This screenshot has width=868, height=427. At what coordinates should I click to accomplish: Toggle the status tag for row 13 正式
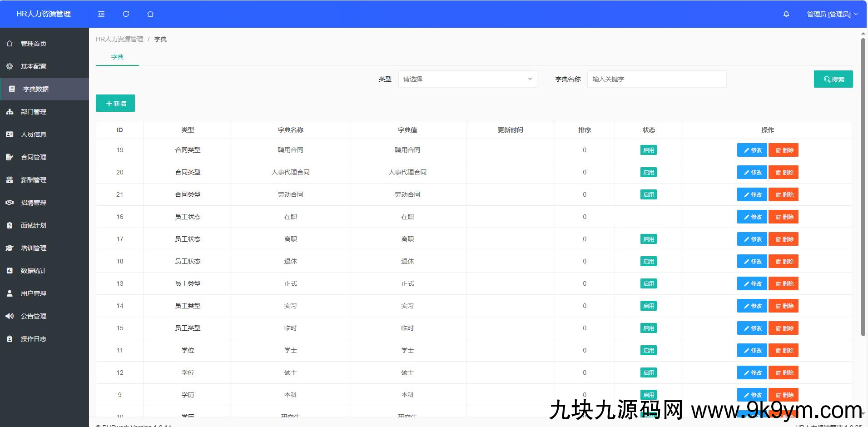pos(648,284)
